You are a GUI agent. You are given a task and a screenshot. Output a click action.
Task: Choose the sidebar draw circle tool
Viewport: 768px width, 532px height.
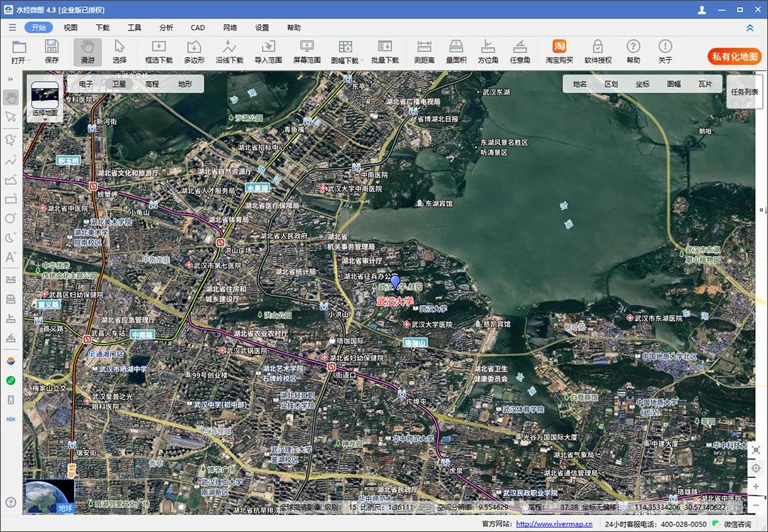tap(11, 218)
